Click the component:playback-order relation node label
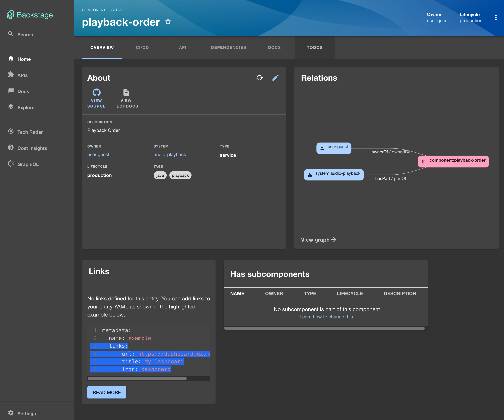Image resolution: width=504 pixels, height=420 pixels. point(457,160)
